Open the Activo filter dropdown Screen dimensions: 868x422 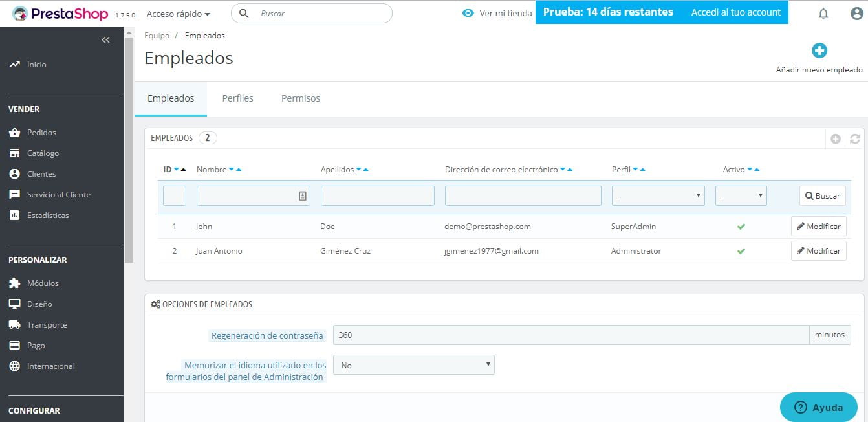(741, 195)
